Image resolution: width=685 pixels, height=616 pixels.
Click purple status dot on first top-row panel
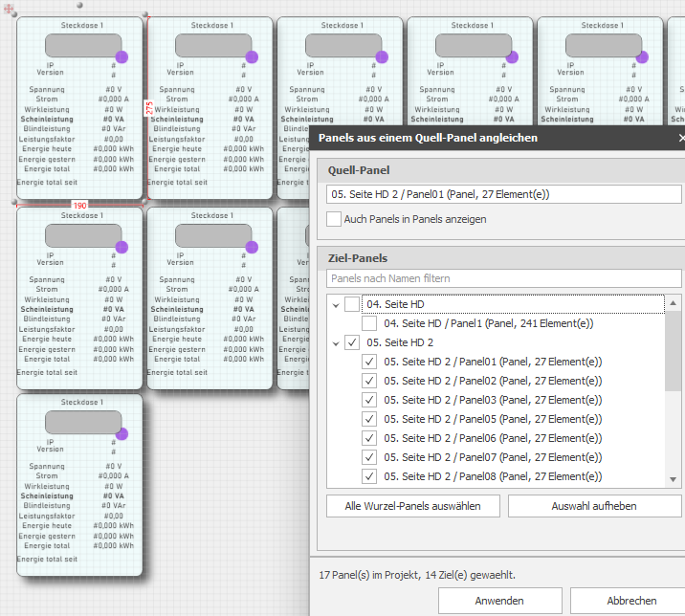pyautogui.click(x=122, y=56)
